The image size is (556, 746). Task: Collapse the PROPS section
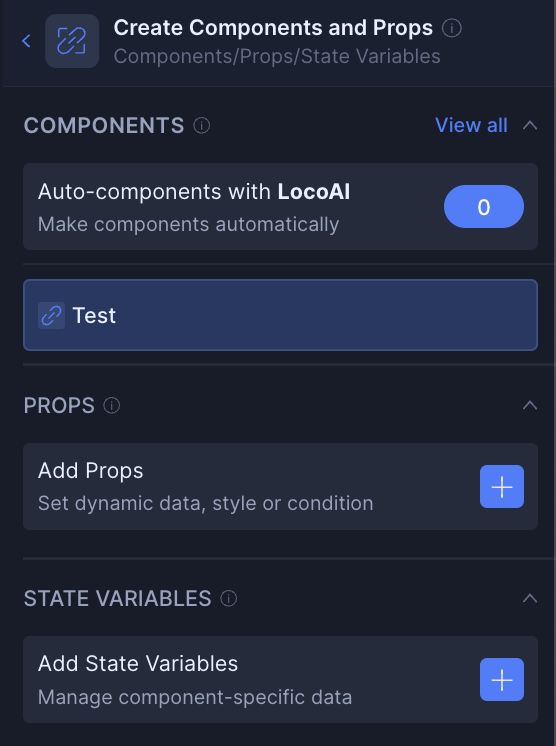coord(530,406)
